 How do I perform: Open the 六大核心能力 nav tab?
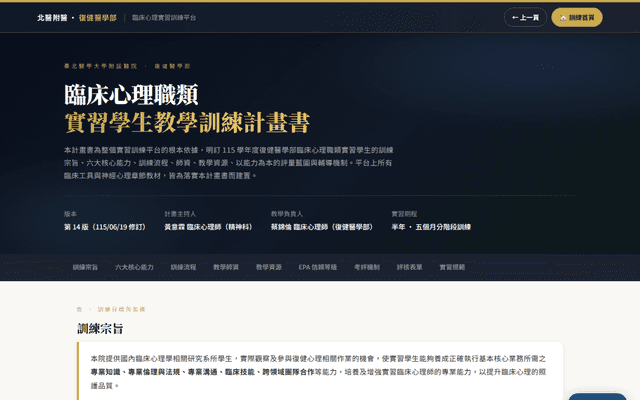point(134,267)
